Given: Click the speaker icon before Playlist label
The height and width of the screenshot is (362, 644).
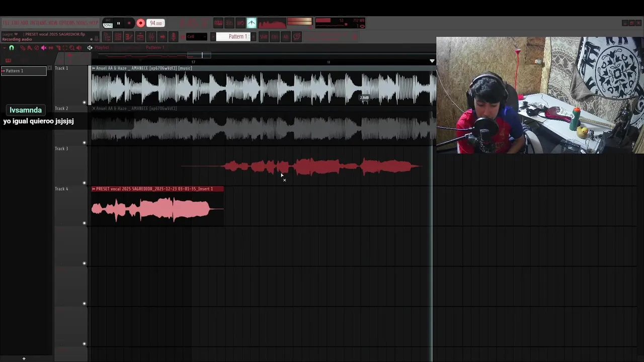Looking at the screenshot, I should tap(90, 48).
